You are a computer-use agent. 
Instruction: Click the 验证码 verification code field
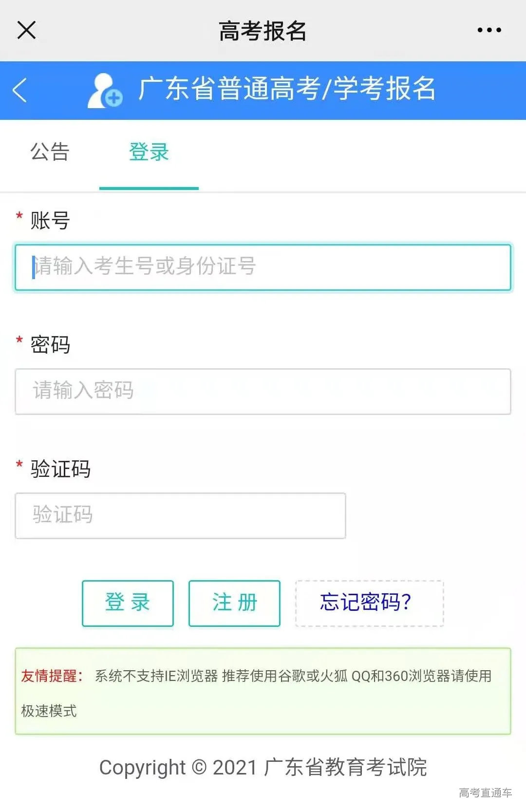tap(182, 515)
